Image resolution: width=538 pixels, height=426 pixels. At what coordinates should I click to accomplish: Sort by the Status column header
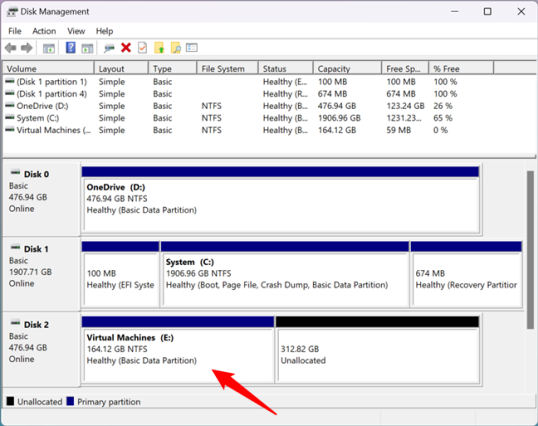tap(285, 69)
